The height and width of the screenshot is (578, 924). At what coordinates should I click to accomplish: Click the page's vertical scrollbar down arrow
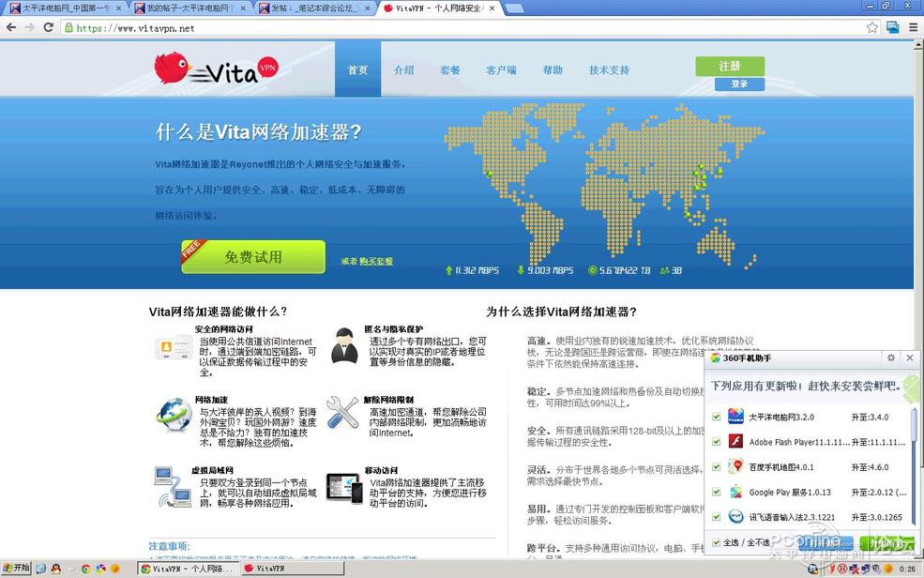(x=918, y=553)
